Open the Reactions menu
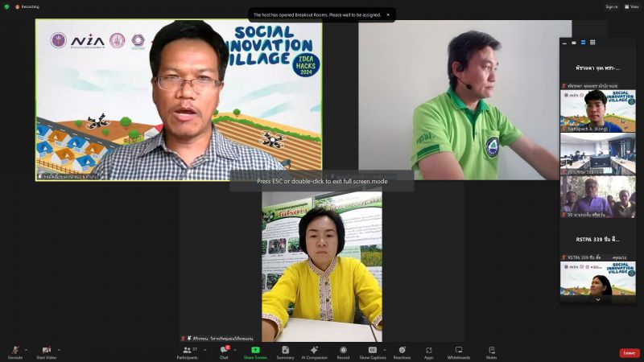The image size is (644, 362). pyautogui.click(x=402, y=350)
